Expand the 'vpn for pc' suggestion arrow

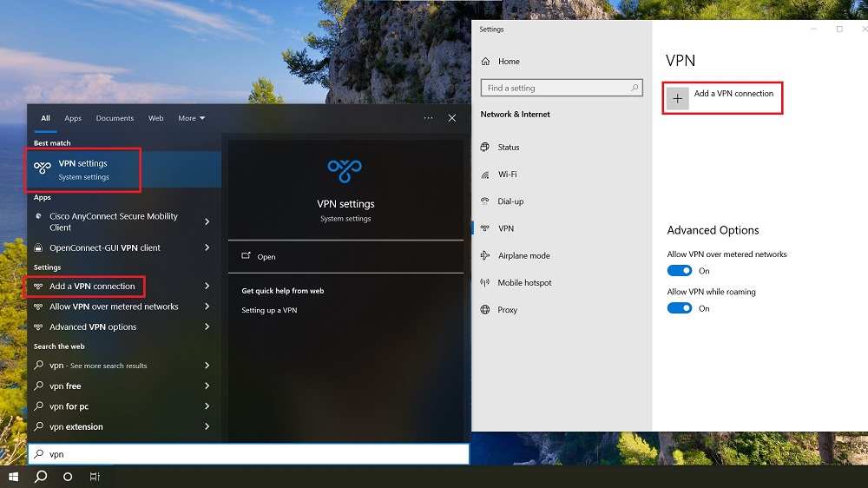pyautogui.click(x=207, y=406)
